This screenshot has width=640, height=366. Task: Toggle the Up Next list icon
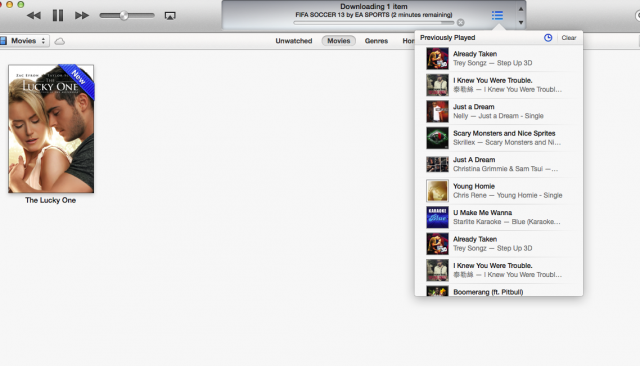(x=497, y=16)
